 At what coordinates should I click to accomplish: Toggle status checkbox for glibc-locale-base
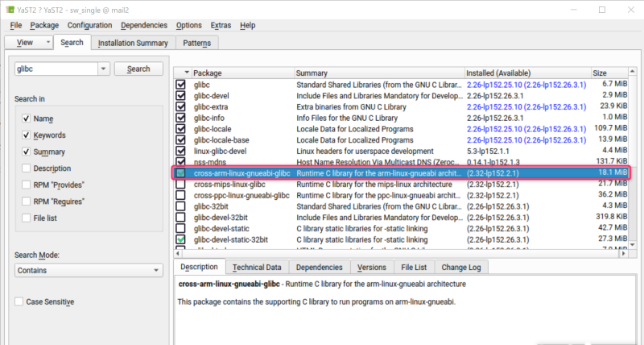(x=180, y=139)
